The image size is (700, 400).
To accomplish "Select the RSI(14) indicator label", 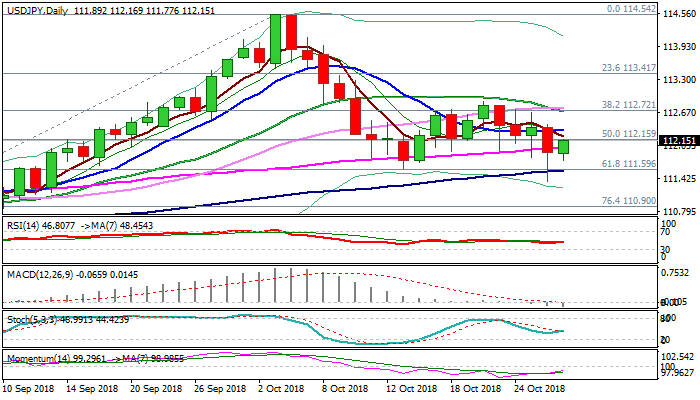I will pos(24,227).
